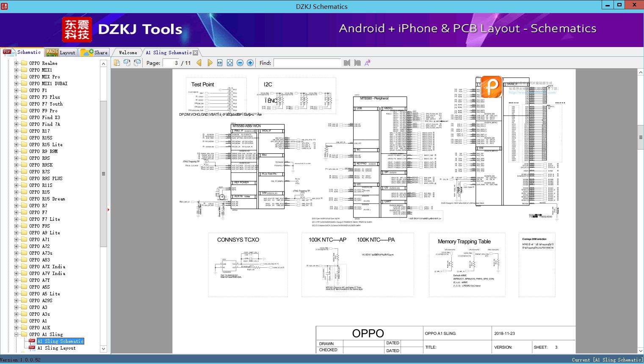
Task: Click the OPPO A1 Sling folder icon
Action: tap(24, 334)
